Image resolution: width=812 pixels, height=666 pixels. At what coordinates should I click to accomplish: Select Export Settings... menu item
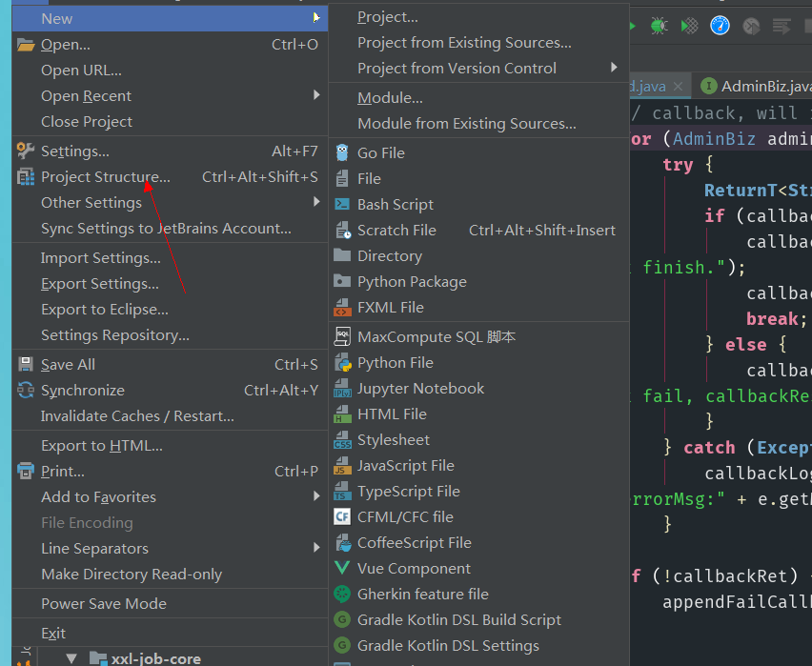170,284
